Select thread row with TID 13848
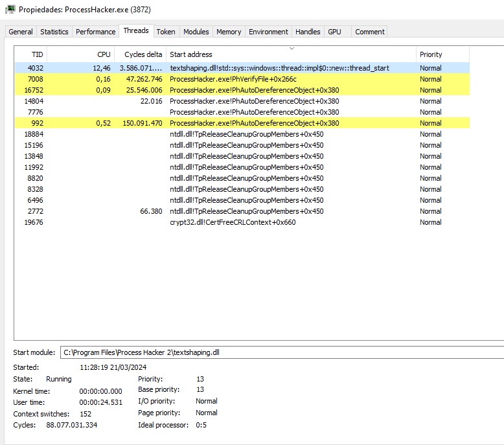 point(242,156)
